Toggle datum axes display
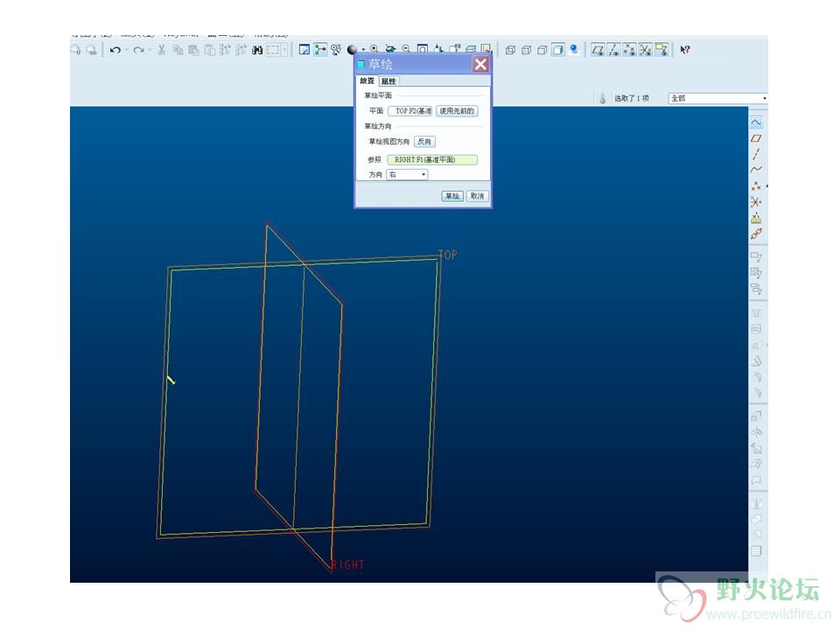Screen dimensions: 840x630 pyautogui.click(x=613, y=50)
